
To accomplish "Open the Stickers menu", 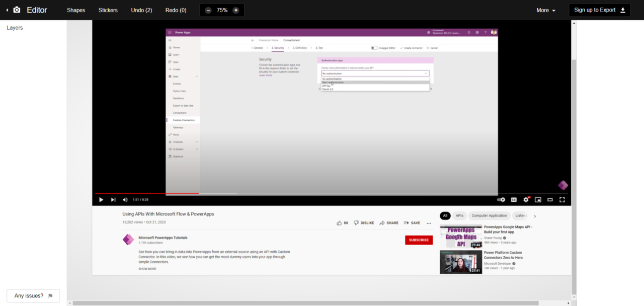I will 108,10.
